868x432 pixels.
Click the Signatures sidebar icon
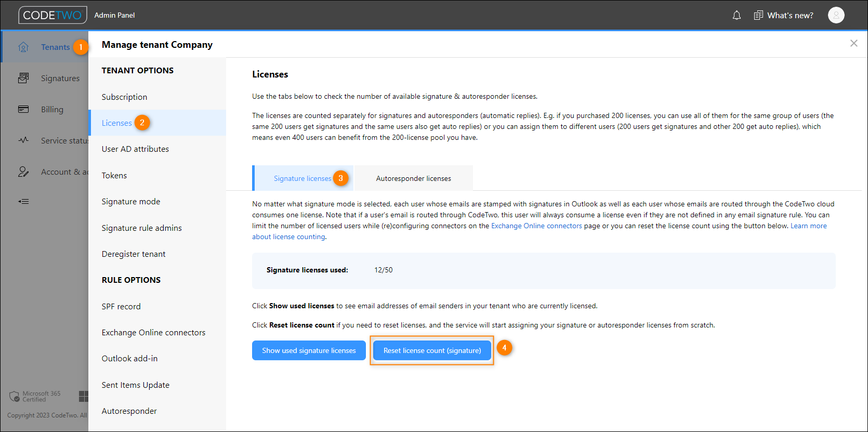pyautogui.click(x=23, y=78)
